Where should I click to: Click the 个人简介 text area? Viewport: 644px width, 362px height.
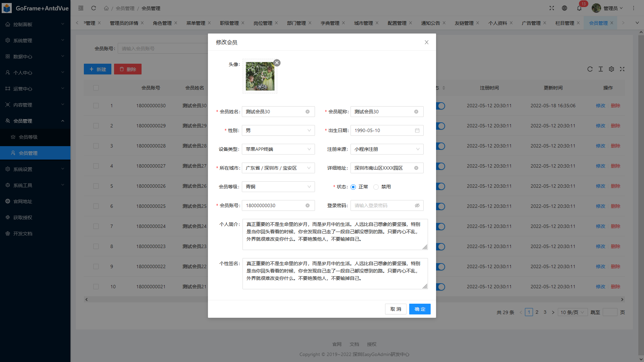[x=335, y=234]
